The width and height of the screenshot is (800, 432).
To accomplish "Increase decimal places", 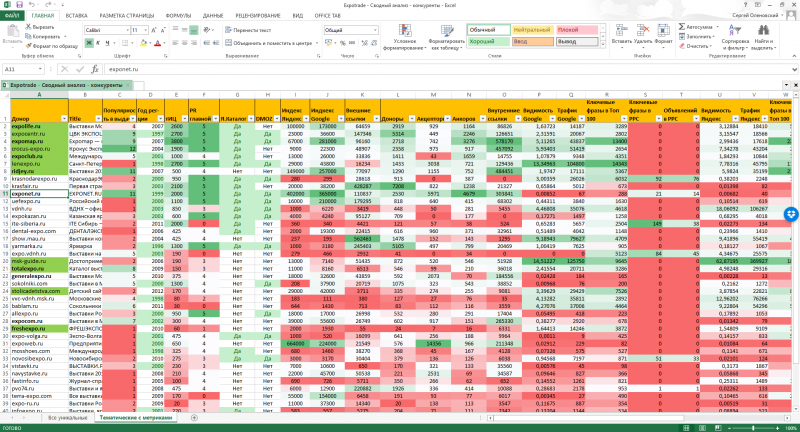I will coord(364,43).
